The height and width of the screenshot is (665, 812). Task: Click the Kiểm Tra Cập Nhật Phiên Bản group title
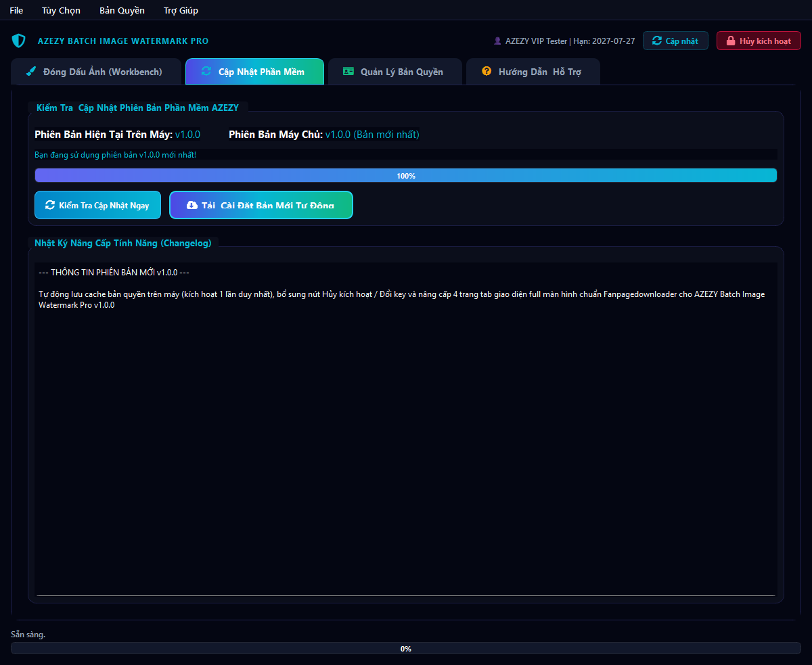pyautogui.click(x=137, y=108)
